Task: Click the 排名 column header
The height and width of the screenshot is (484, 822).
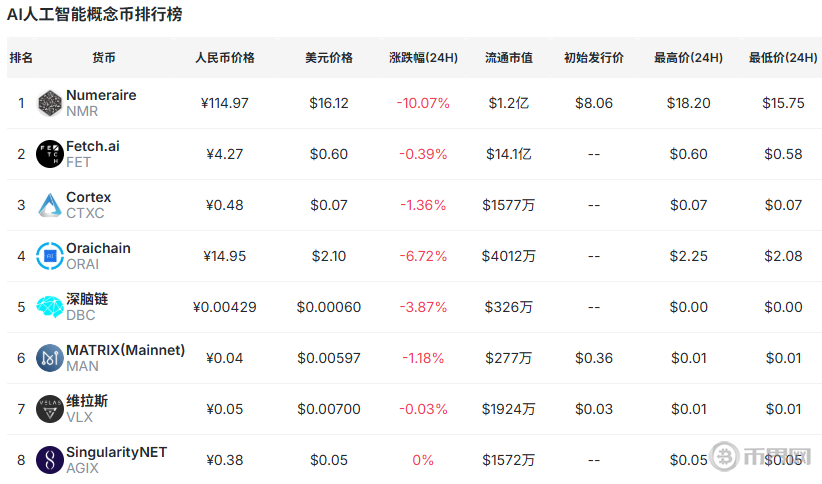Action: tap(21, 58)
